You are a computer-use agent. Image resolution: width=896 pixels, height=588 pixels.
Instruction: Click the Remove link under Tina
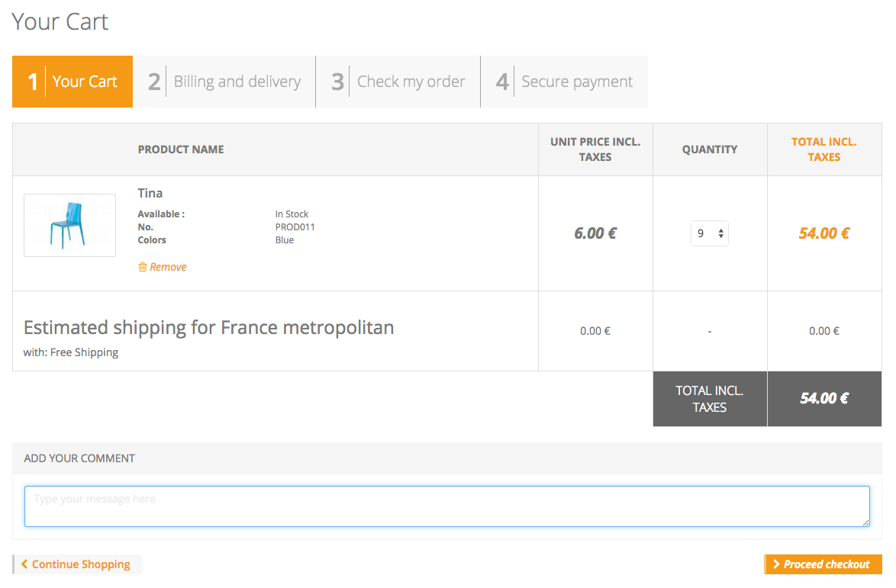(168, 266)
